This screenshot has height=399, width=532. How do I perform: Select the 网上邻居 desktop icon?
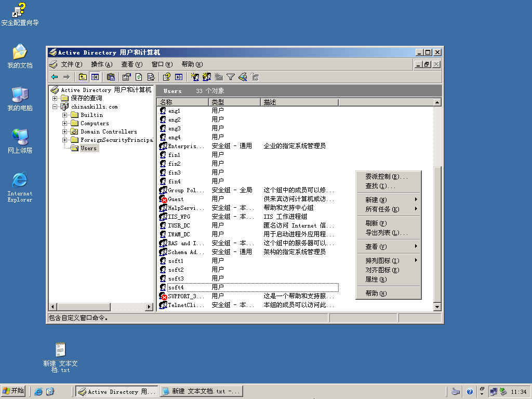[x=20, y=141]
